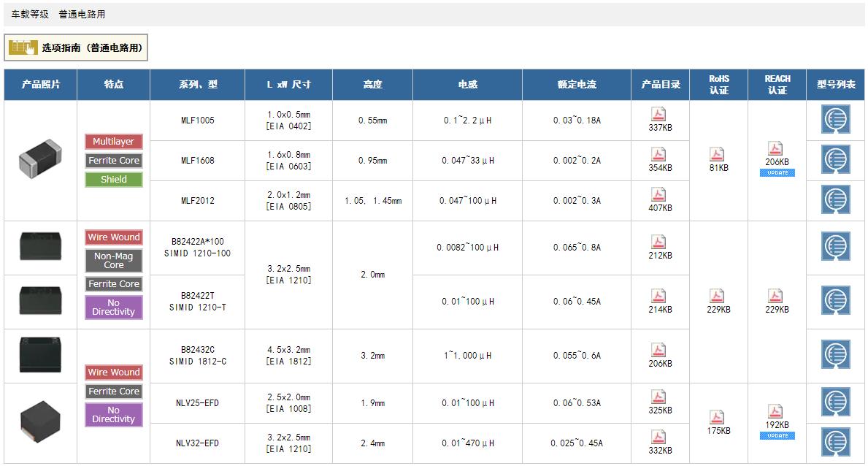This screenshot has height=466, width=868.
Task: Click the 型号列表 column header
Action: (836, 85)
